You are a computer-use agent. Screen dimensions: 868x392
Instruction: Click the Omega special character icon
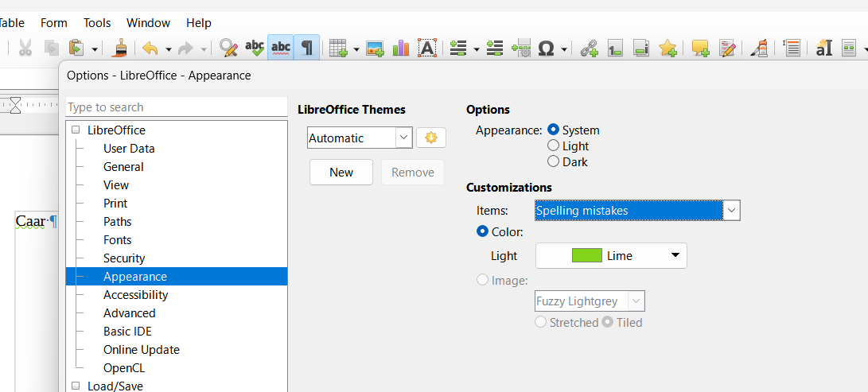[546, 49]
